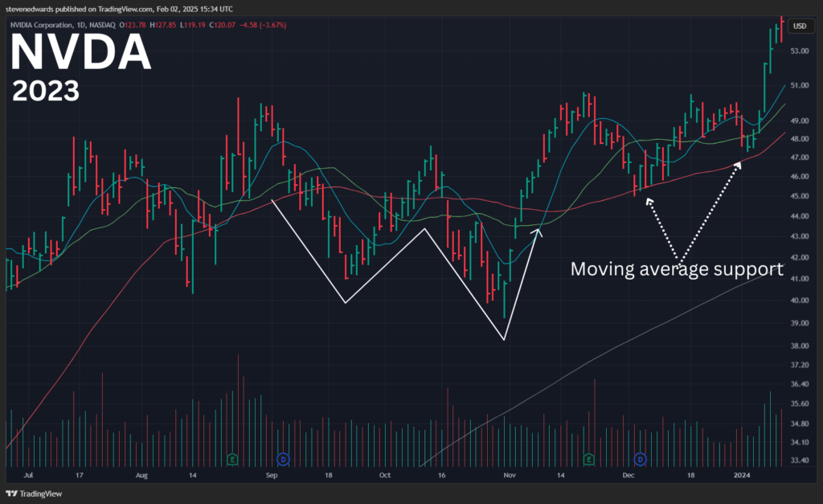This screenshot has width=823, height=504.
Task: Click the 40.00 price axis label
Action: pos(800,301)
